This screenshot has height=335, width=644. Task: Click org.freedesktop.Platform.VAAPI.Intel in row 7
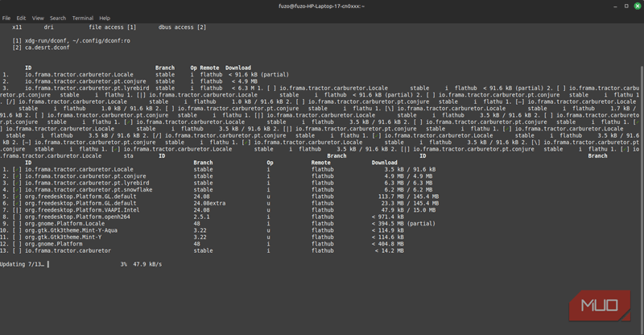[82, 210]
